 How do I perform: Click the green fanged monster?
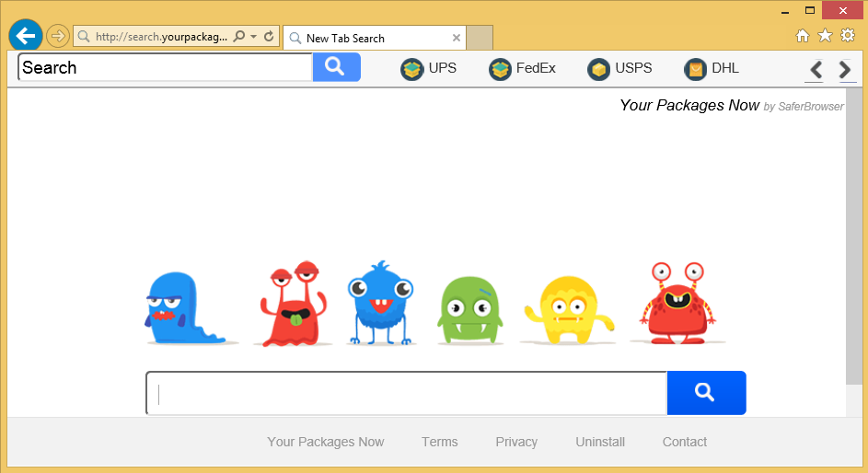point(470,310)
